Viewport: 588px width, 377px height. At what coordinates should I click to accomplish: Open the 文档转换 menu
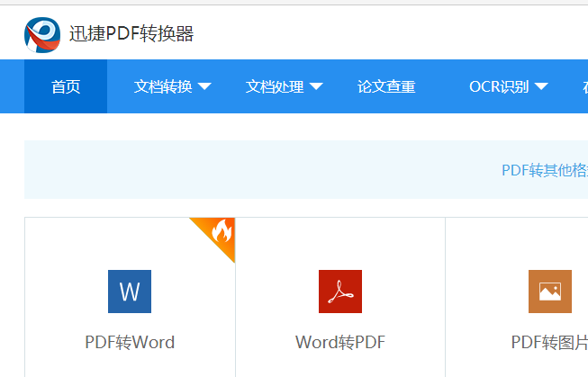coord(163,86)
